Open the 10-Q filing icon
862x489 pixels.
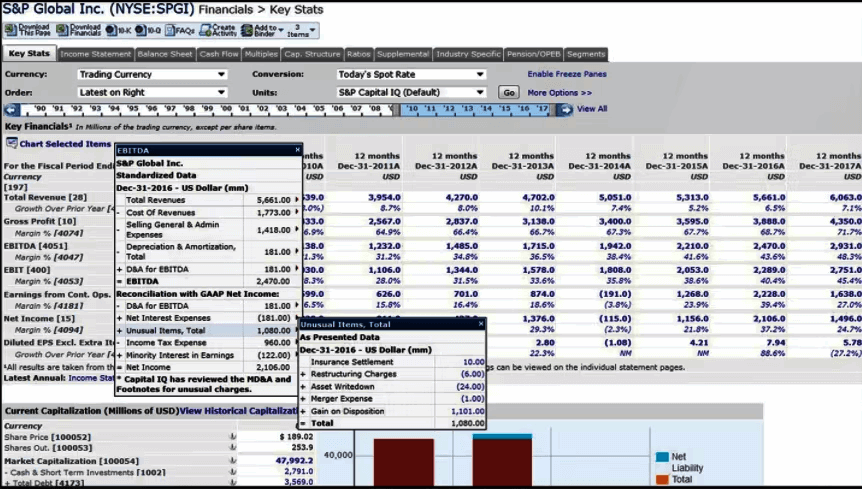click(x=141, y=30)
